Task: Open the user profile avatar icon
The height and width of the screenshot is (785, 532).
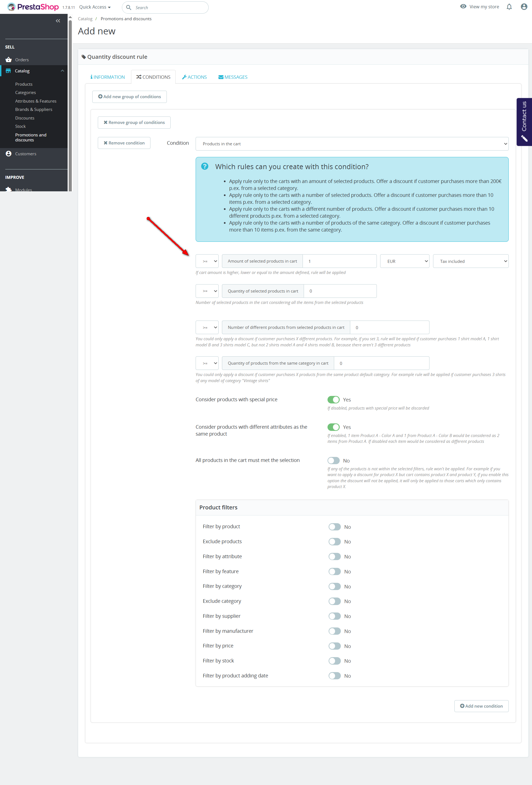Action: click(x=524, y=7)
